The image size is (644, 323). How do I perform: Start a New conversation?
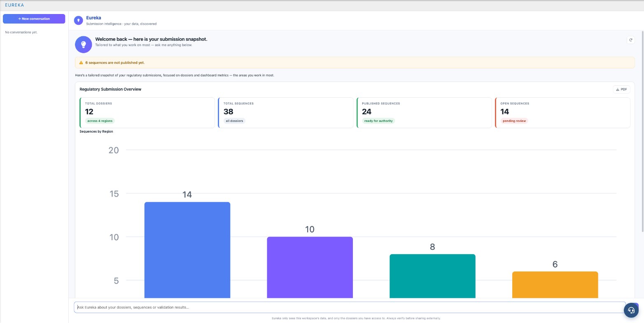[34, 19]
